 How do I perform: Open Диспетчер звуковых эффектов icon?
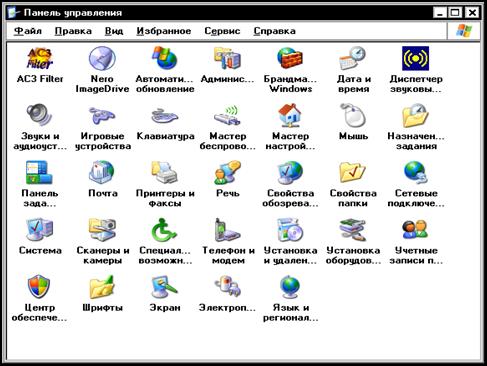click(x=415, y=58)
